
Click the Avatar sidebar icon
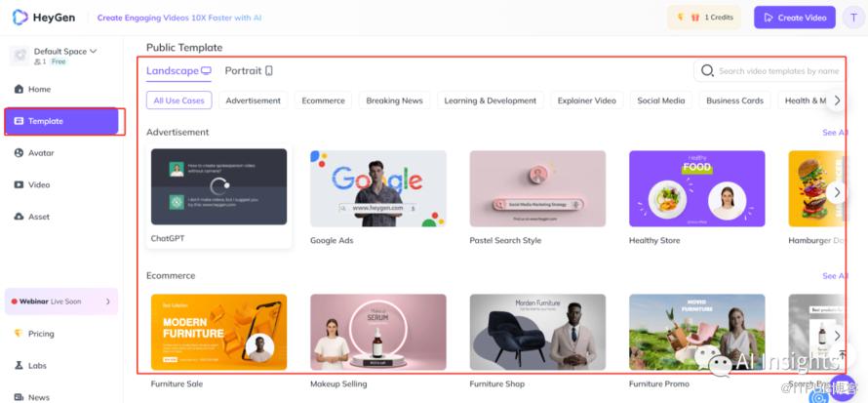point(19,153)
